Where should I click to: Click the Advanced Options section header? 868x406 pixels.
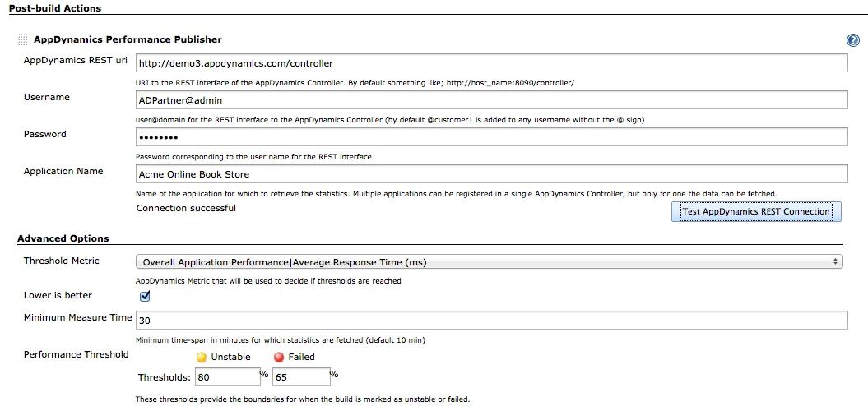point(63,238)
